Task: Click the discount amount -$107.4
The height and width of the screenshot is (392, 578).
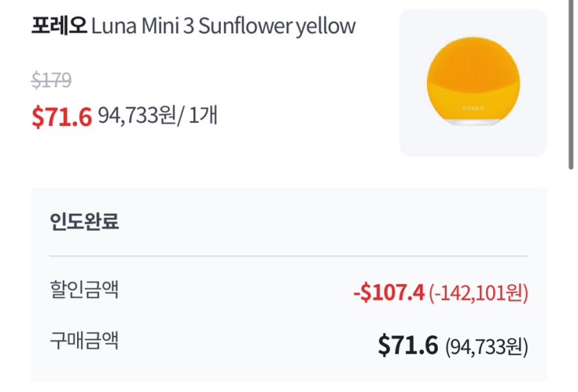Action: [x=388, y=292]
